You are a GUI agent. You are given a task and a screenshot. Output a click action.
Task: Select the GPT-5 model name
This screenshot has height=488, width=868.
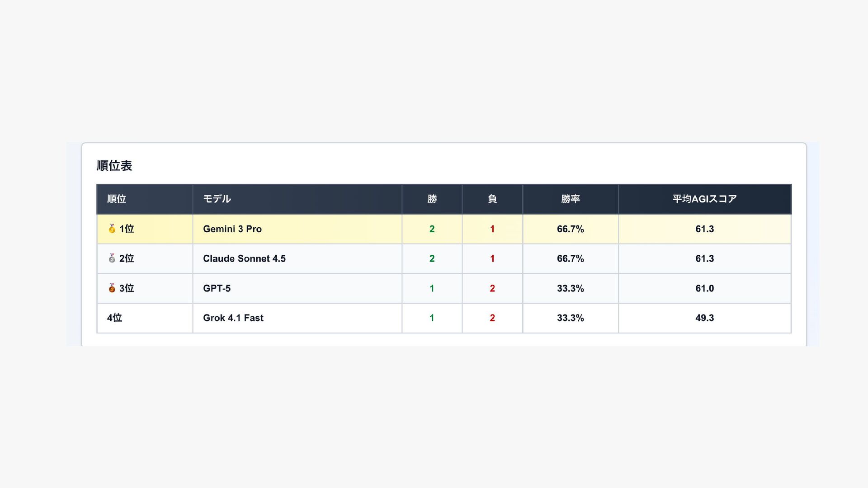point(217,288)
